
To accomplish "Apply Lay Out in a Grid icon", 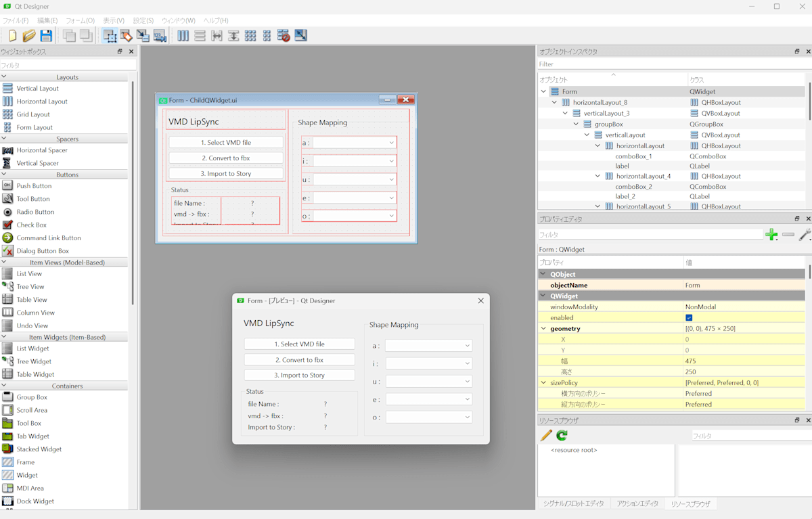I will tap(250, 36).
